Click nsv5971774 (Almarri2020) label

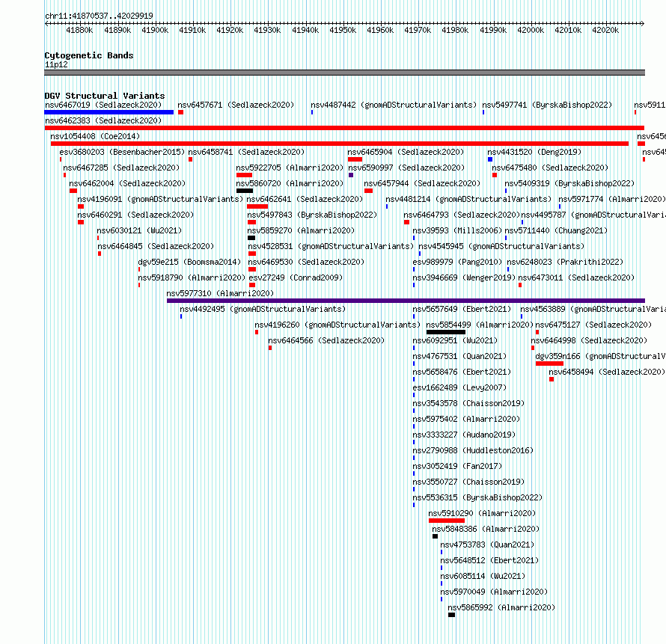pos(611,199)
